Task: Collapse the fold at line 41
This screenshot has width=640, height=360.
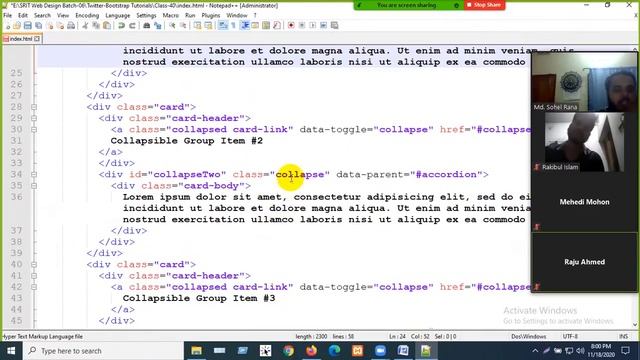Action: coord(34,276)
